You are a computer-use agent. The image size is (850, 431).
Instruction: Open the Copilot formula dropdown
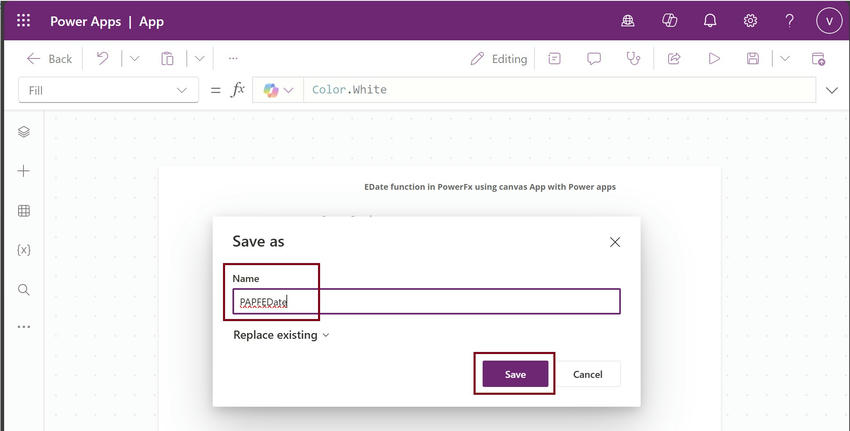point(278,90)
